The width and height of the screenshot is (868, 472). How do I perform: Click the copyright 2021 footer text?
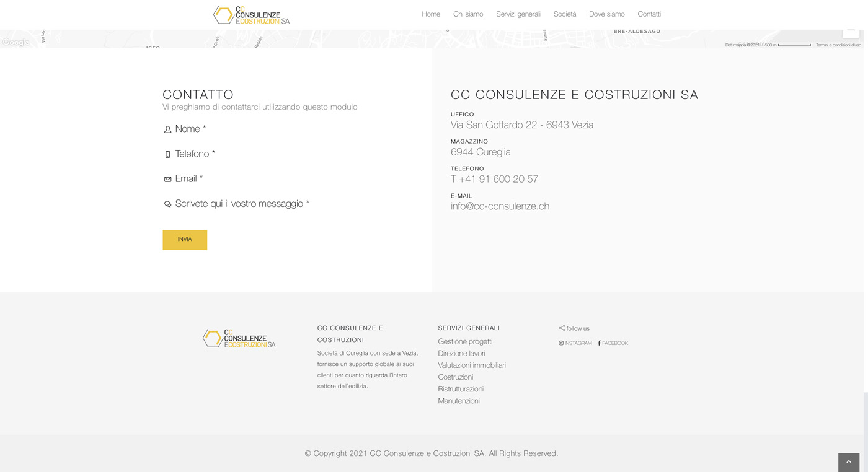432,453
